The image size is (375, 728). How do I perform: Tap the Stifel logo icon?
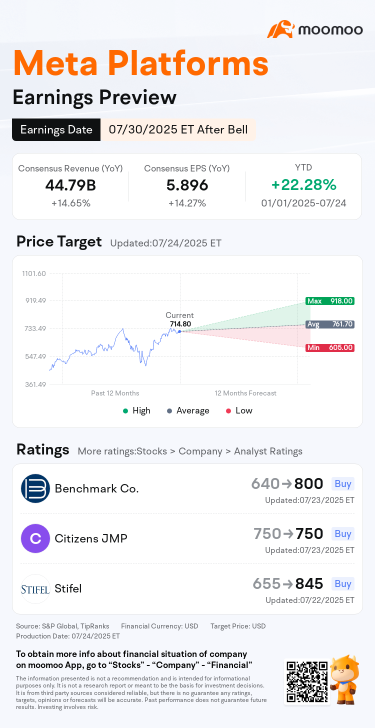point(35,589)
